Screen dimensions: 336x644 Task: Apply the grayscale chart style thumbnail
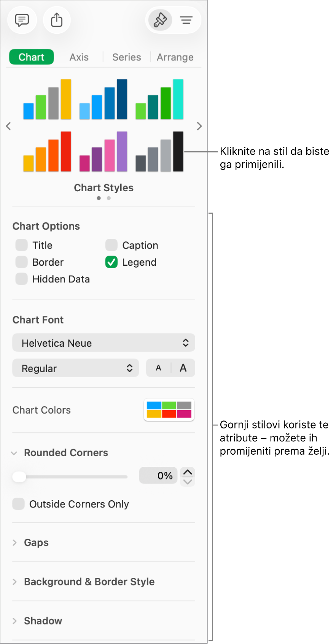(x=159, y=152)
